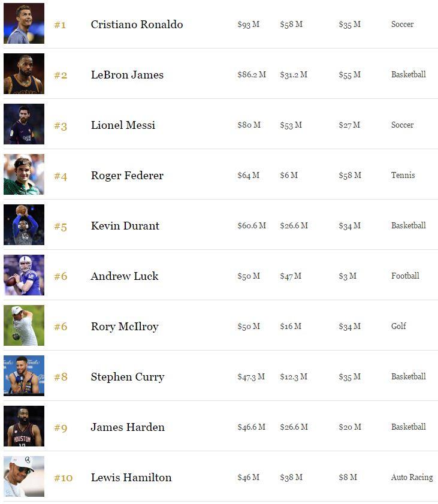The image size is (438, 504).
Task: Open the Andrew Luck name link
Action: pos(125,276)
